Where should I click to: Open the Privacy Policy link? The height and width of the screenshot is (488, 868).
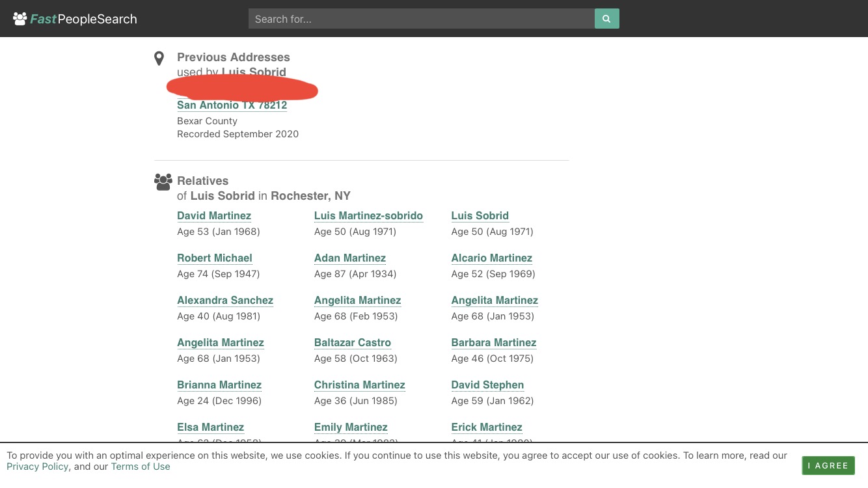[x=37, y=466]
